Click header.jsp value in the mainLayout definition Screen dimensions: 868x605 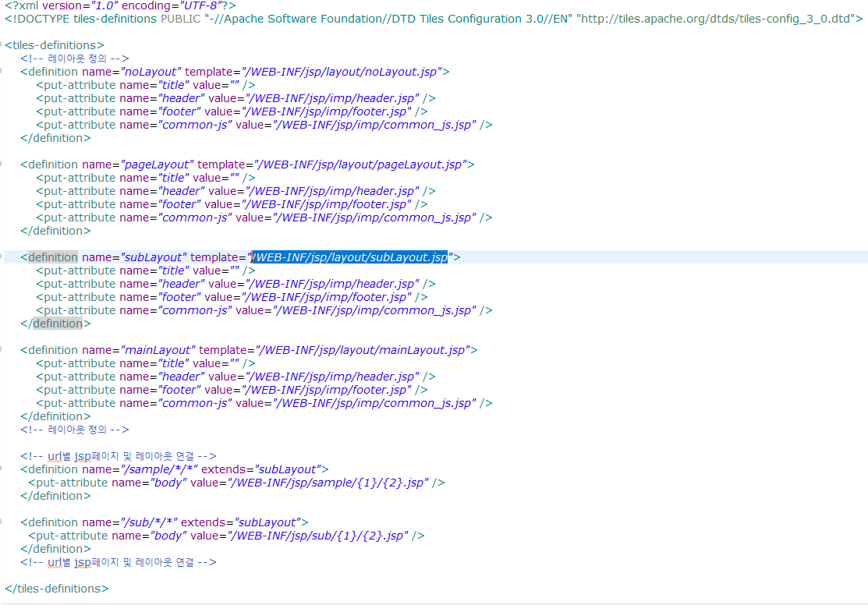click(x=333, y=377)
